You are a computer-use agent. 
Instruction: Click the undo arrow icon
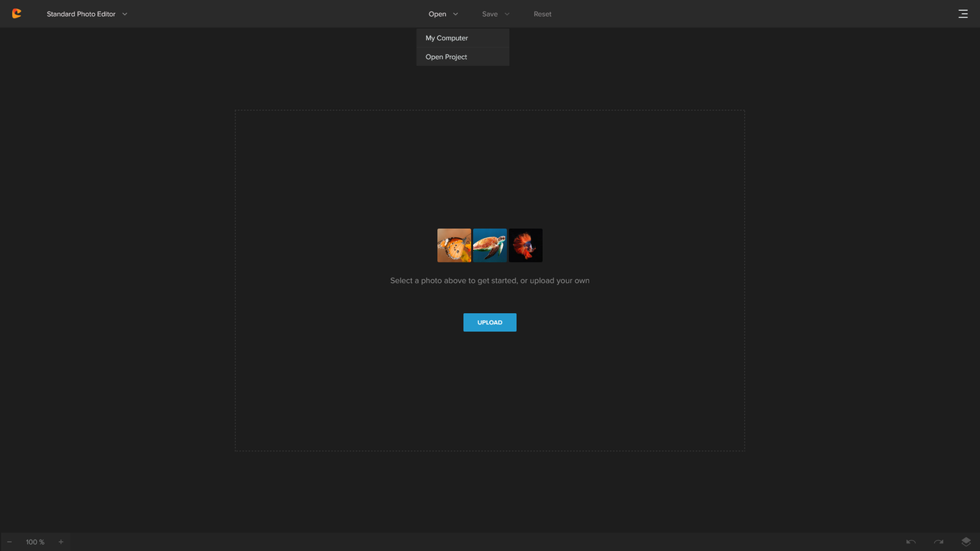coord(911,542)
